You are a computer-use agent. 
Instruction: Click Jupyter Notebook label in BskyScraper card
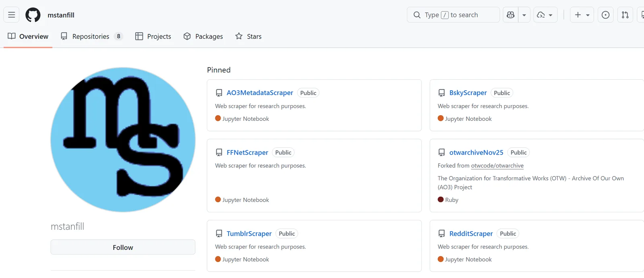click(469, 119)
